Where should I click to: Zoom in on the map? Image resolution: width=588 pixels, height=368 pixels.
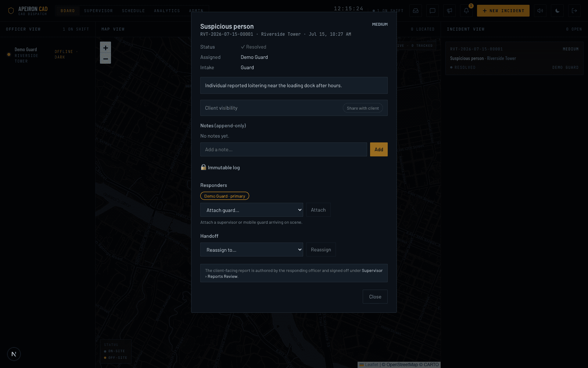(x=105, y=47)
